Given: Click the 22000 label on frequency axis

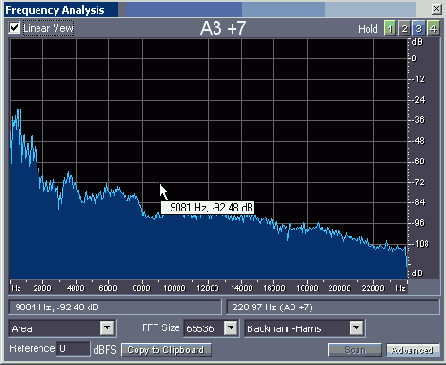Looking at the screenshot, I should tap(373, 288).
